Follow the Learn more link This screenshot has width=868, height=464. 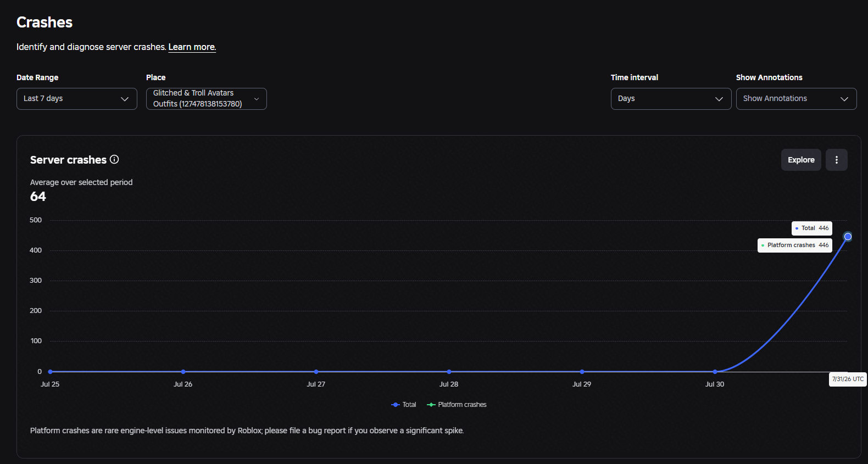point(192,47)
